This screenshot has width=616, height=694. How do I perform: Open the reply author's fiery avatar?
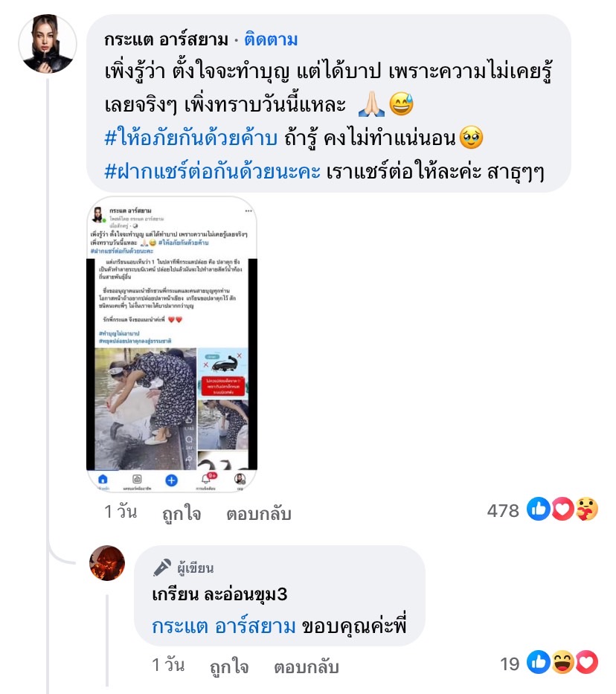click(107, 563)
